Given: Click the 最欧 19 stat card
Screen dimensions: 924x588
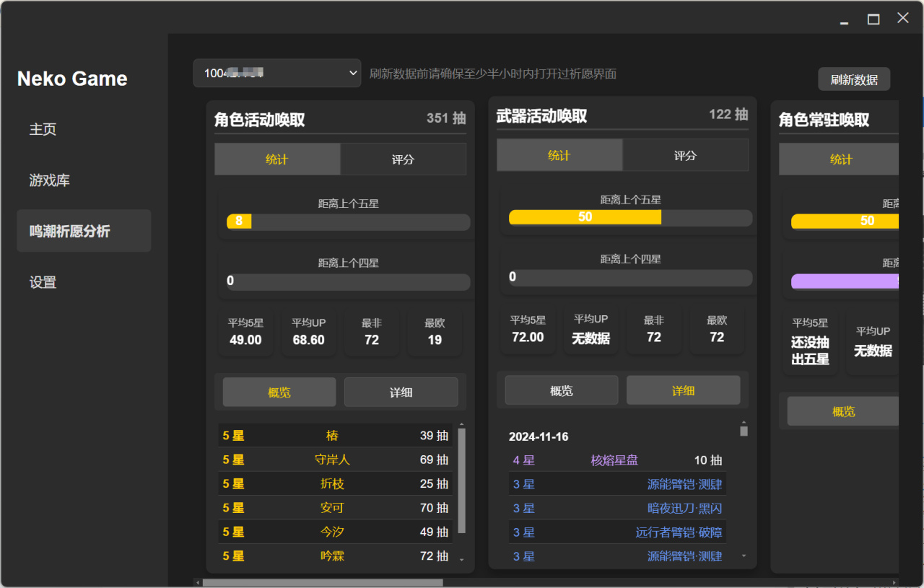Looking at the screenshot, I should [x=435, y=333].
